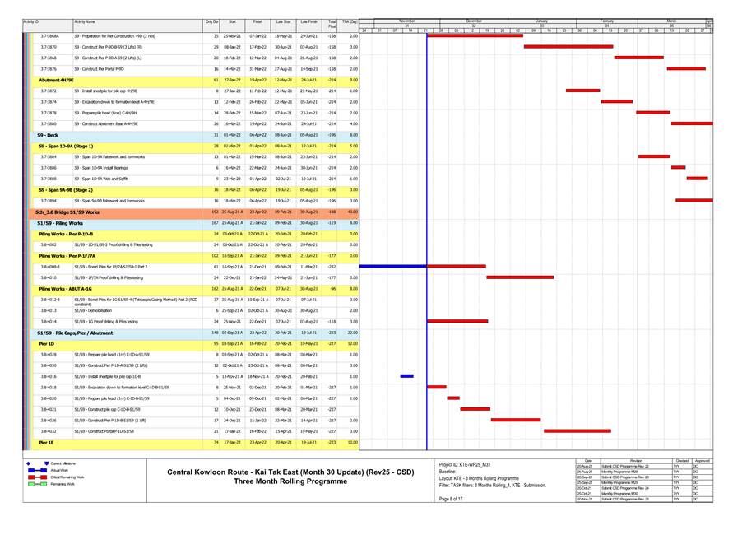
Task: Collapse the S9 - Deck group band
Action: [46, 134]
